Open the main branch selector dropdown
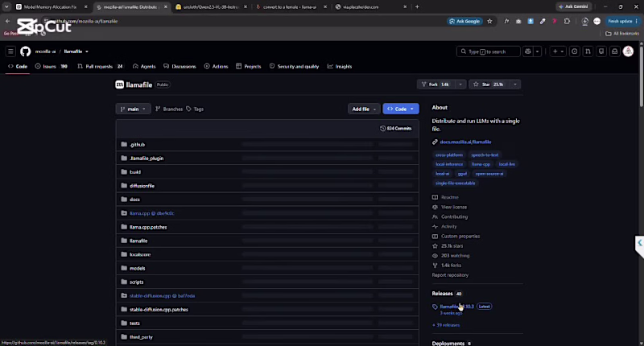 [133, 109]
